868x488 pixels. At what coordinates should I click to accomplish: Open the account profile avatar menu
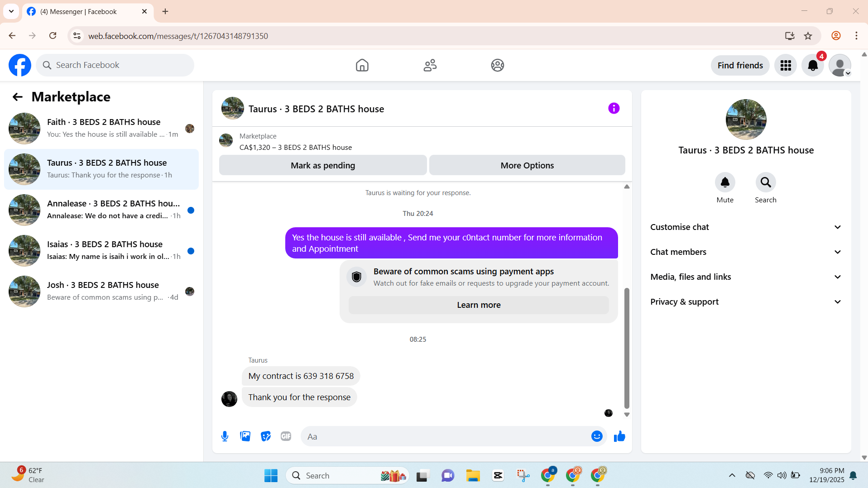(x=840, y=66)
